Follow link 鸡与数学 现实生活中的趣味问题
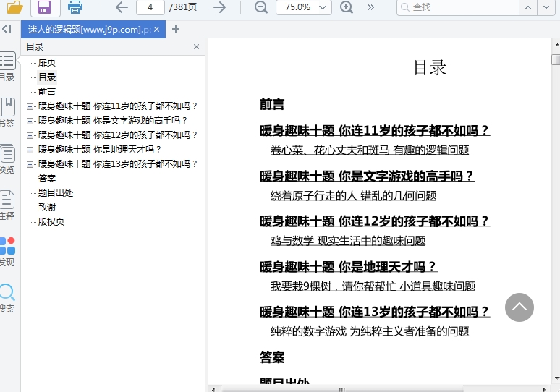This screenshot has width=560, height=392. coord(348,241)
